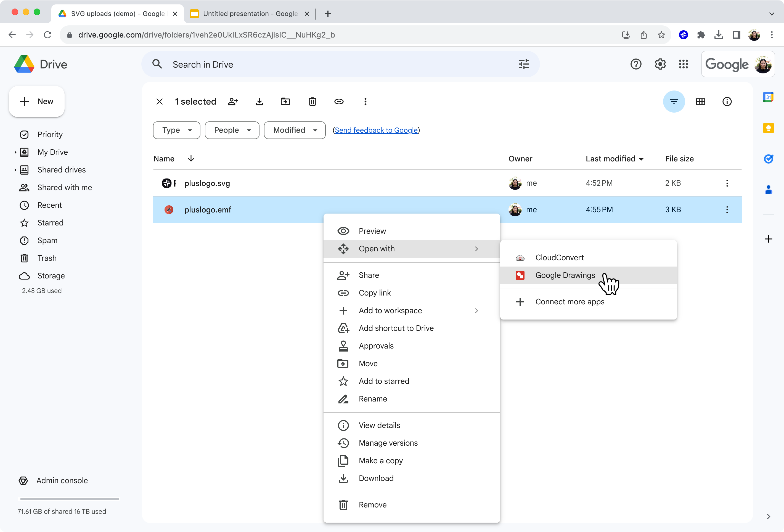Select Add to starred
Screen dimensions: 784x532
tap(411, 381)
